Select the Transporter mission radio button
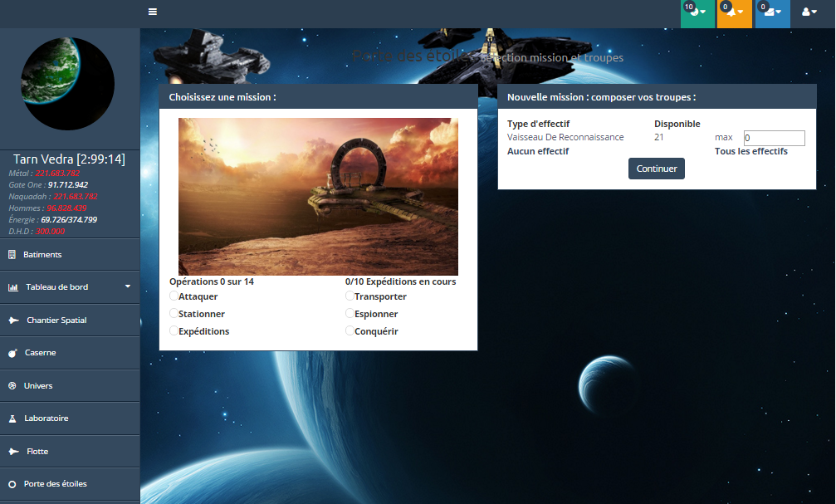This screenshot has height=504, width=836. pos(350,296)
